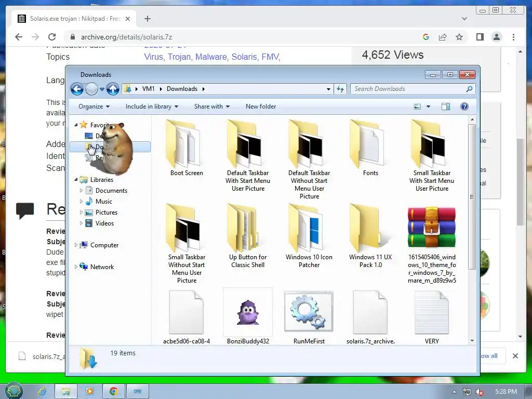Expand the Computer tree node

(x=76, y=245)
